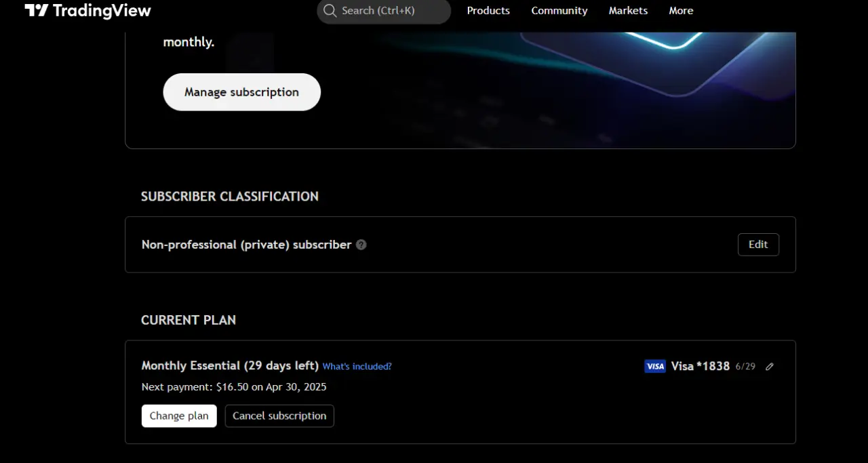Click the Visa *1838 card label

[x=701, y=366]
